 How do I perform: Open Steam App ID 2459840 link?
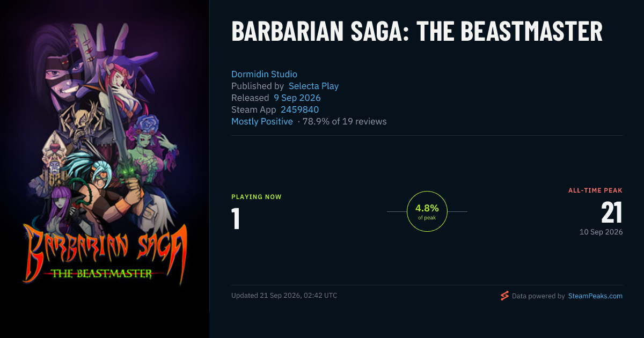coord(299,109)
